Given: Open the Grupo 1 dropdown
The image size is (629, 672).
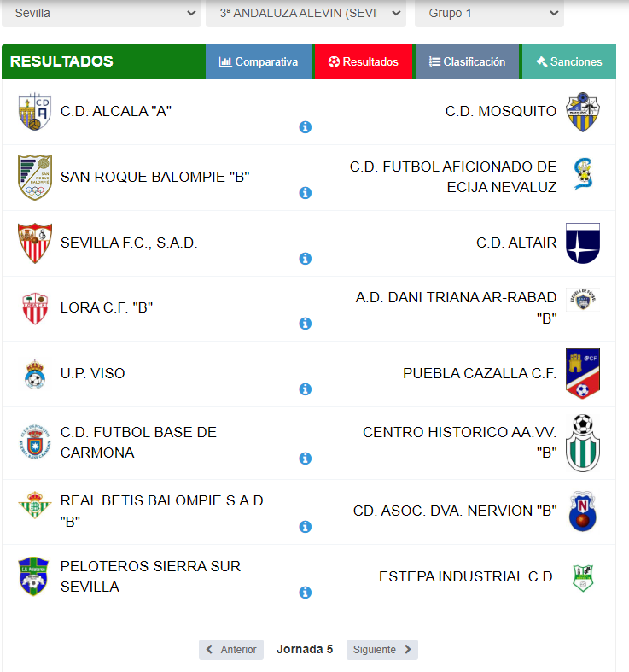Looking at the screenshot, I should tap(489, 14).
